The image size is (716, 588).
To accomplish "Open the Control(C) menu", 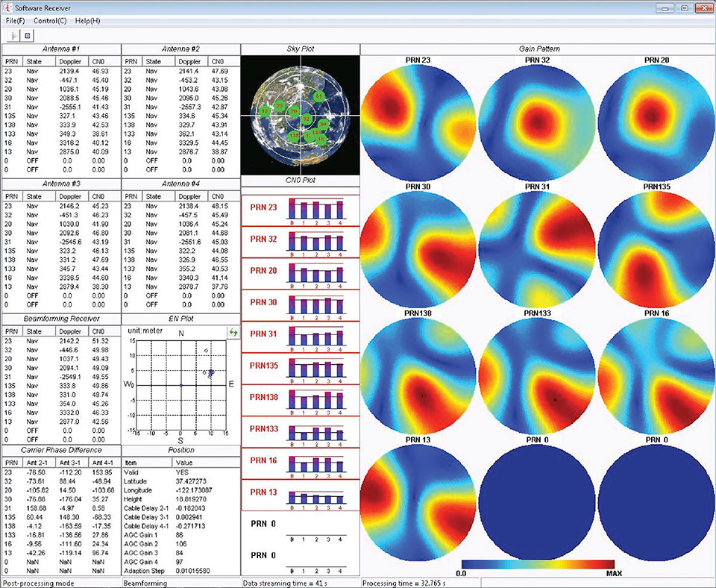I will click(x=50, y=20).
